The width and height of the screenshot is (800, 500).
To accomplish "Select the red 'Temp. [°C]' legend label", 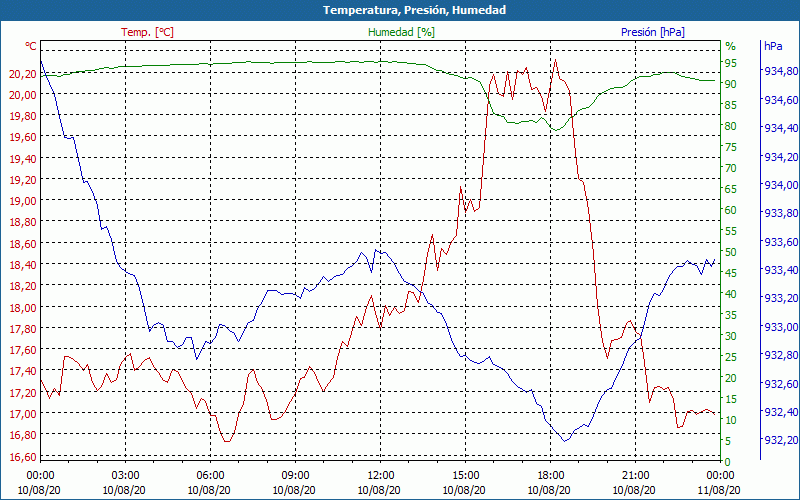I will (147, 32).
